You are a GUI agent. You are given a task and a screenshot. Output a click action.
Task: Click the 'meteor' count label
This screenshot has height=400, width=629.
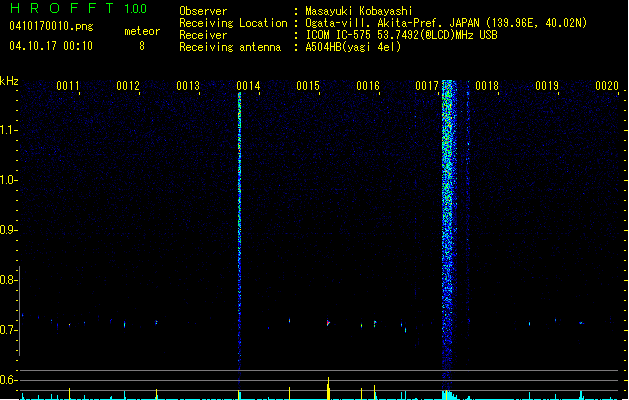click(142, 31)
